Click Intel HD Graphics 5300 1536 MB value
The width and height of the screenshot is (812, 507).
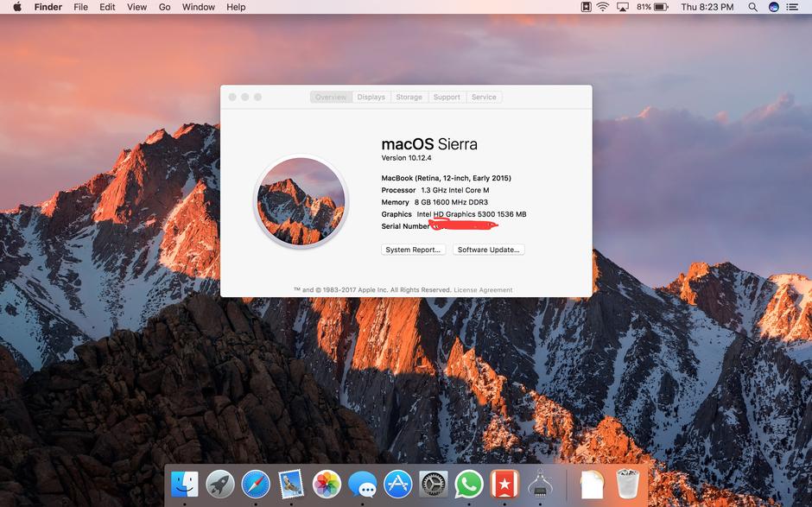tap(472, 214)
